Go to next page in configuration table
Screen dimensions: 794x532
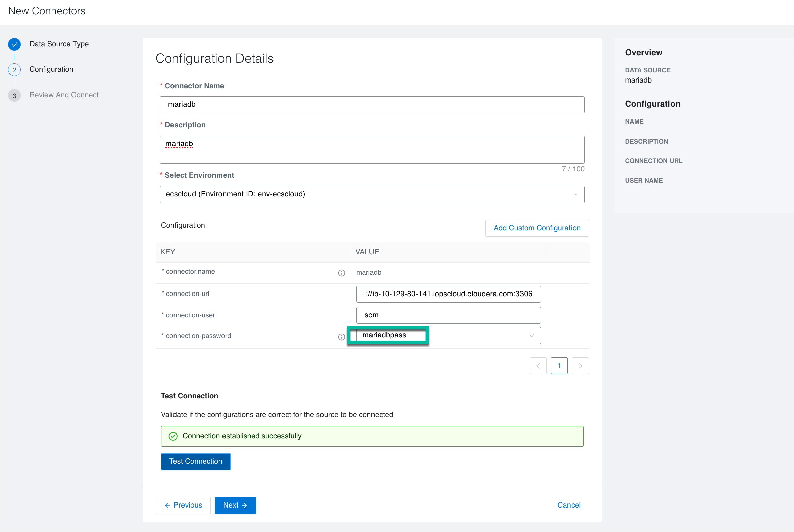click(580, 366)
